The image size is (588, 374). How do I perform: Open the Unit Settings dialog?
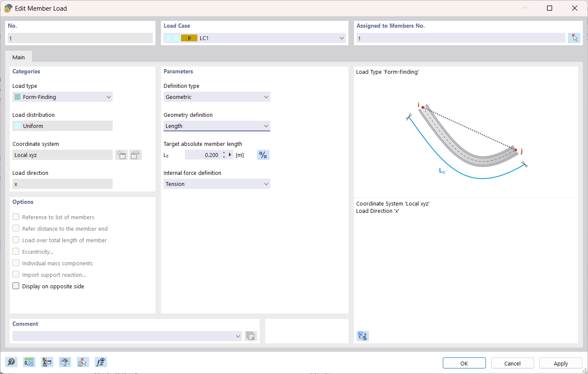29,362
